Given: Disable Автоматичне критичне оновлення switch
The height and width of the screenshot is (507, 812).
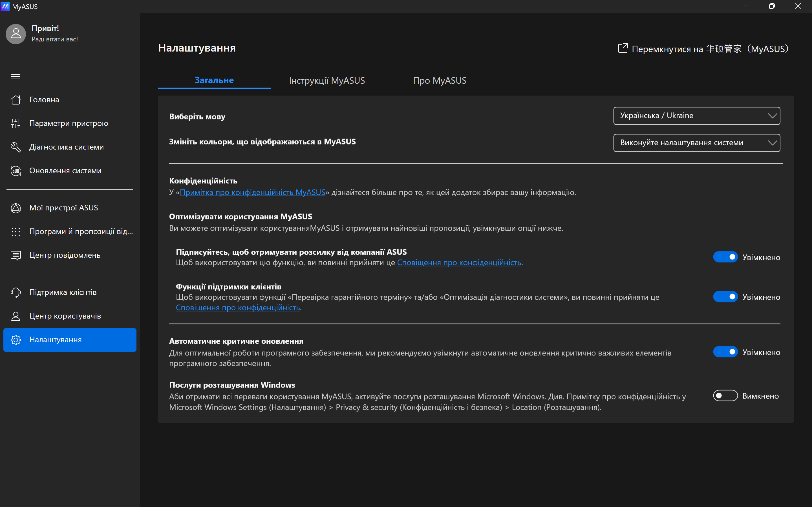Looking at the screenshot, I should [725, 352].
